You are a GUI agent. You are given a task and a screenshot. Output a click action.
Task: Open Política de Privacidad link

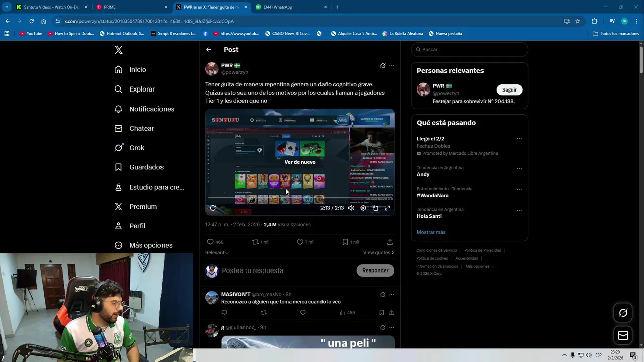pos(482,250)
